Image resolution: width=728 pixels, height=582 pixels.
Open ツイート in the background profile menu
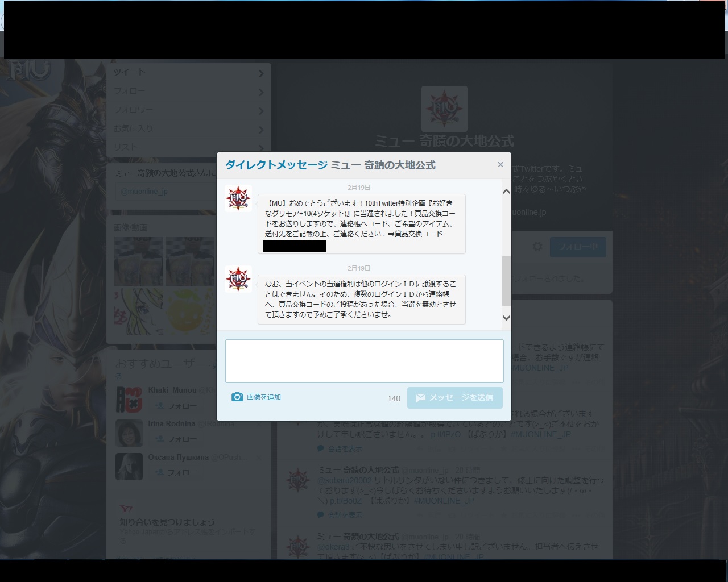[188, 73]
